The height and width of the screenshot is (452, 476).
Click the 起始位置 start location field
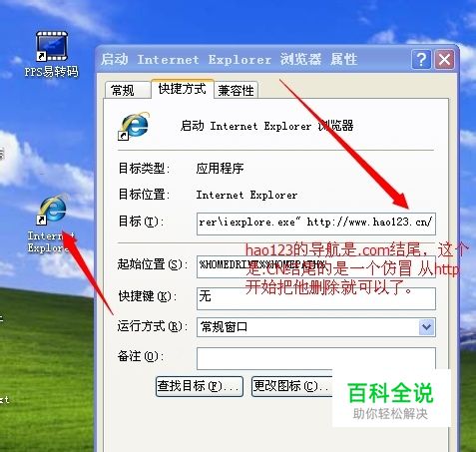[x=316, y=266]
